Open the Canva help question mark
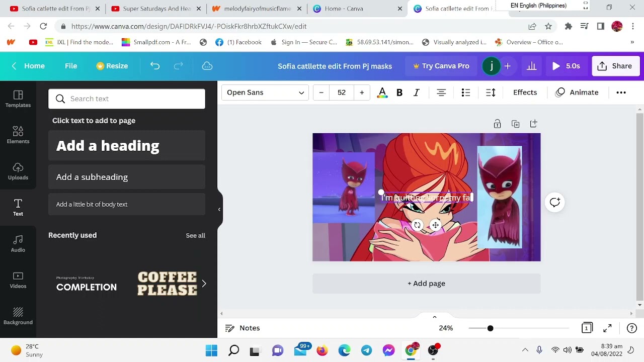 (632, 328)
